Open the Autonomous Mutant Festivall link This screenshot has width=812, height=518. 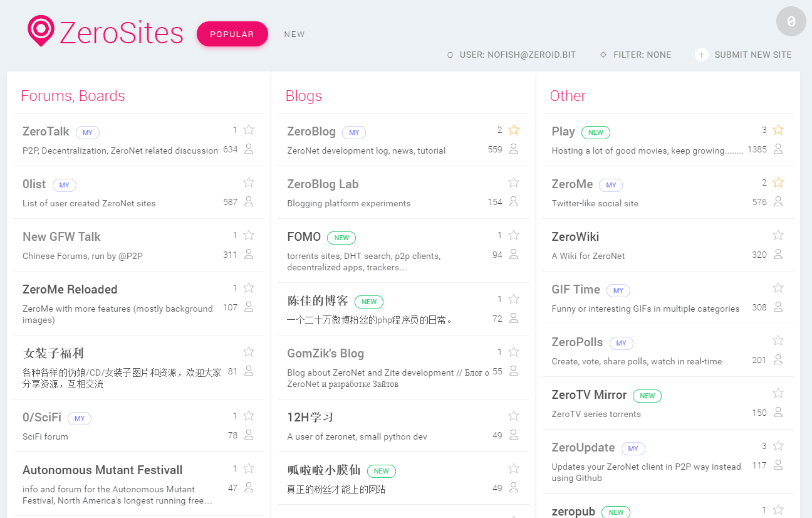pyautogui.click(x=103, y=470)
